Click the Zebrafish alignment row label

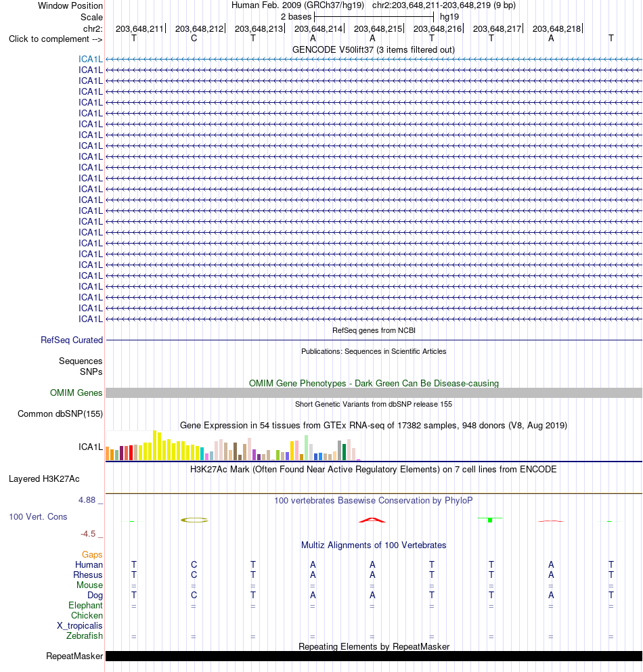point(85,635)
